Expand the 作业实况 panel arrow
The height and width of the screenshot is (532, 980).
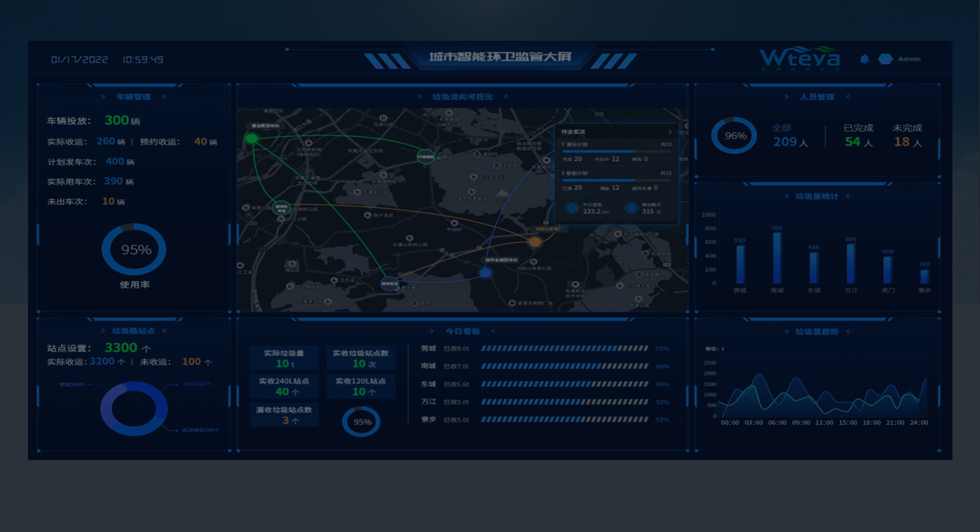(x=670, y=132)
